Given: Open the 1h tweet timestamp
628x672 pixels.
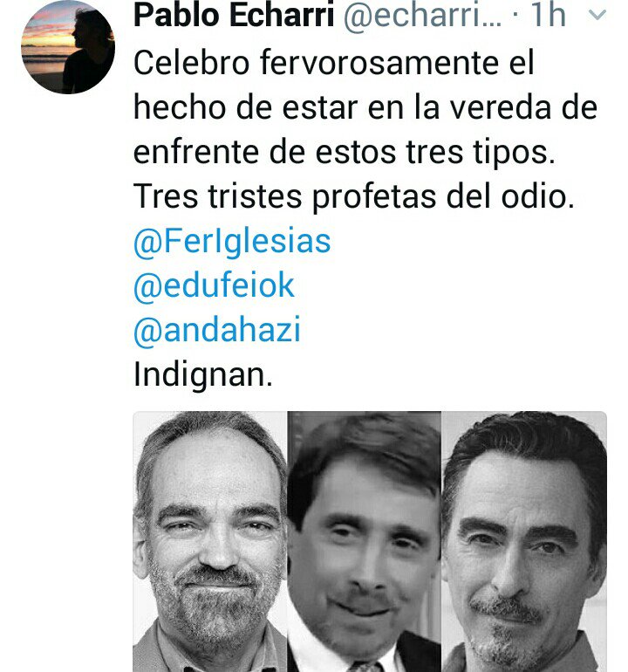Looking at the screenshot, I should (x=549, y=15).
